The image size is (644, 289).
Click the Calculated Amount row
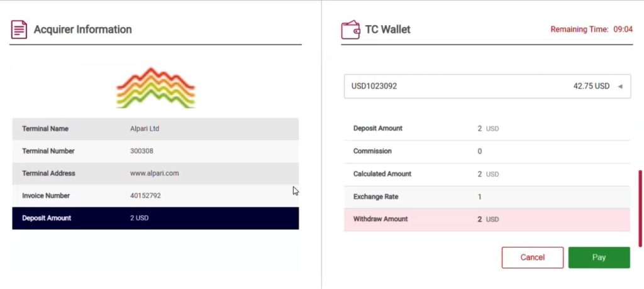(x=487, y=174)
